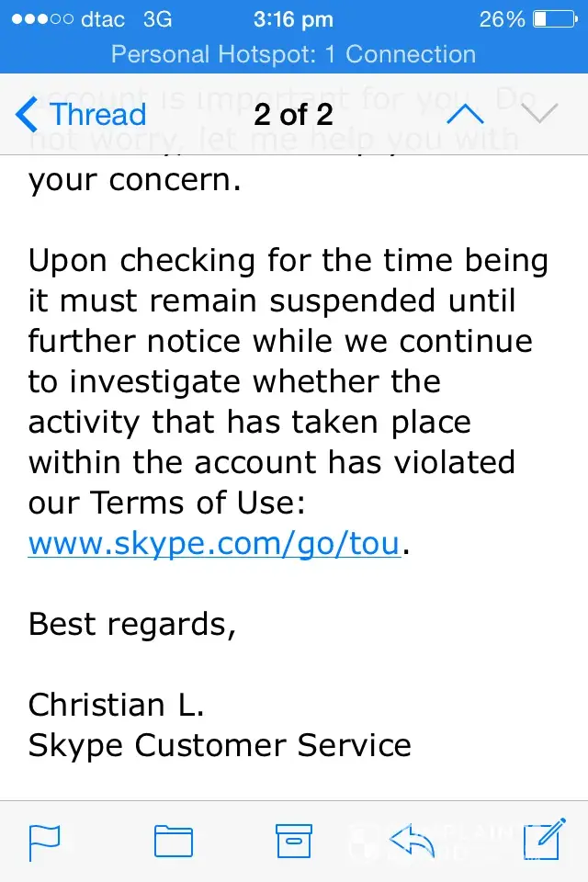588x882 pixels.
Task: Tap the 26% battery percentage
Action: click(502, 18)
